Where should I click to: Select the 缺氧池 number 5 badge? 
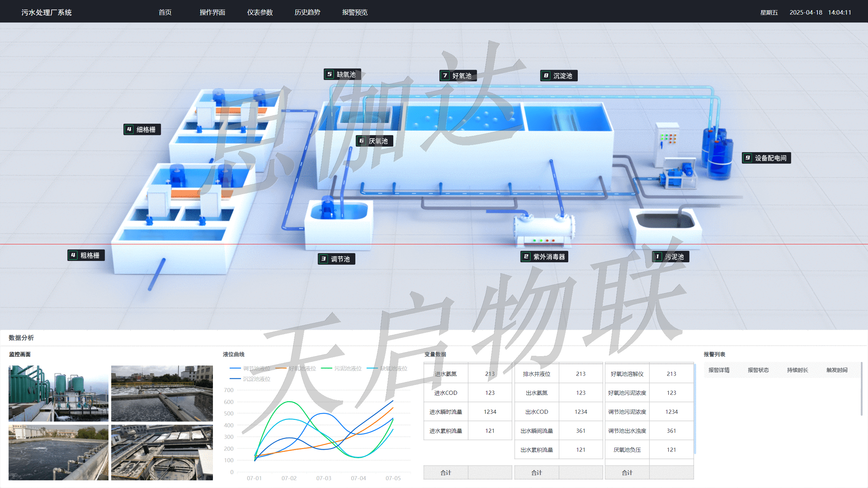click(329, 74)
